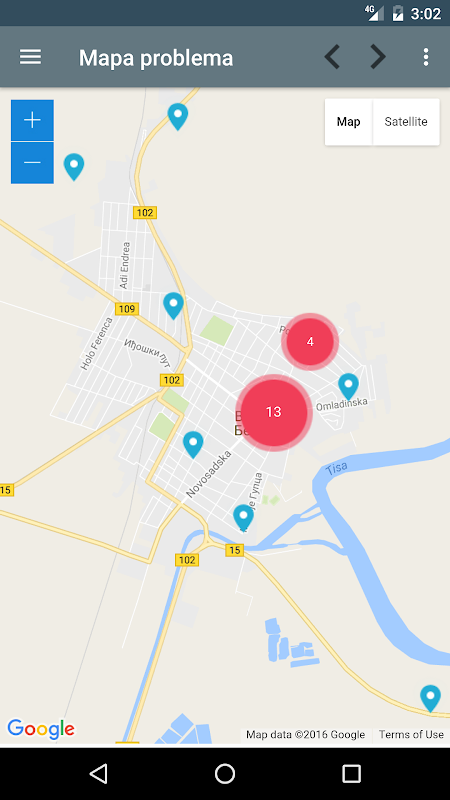450x800 pixels.
Task: Expand the red cluster of 13 problems
Action: pyautogui.click(x=274, y=412)
